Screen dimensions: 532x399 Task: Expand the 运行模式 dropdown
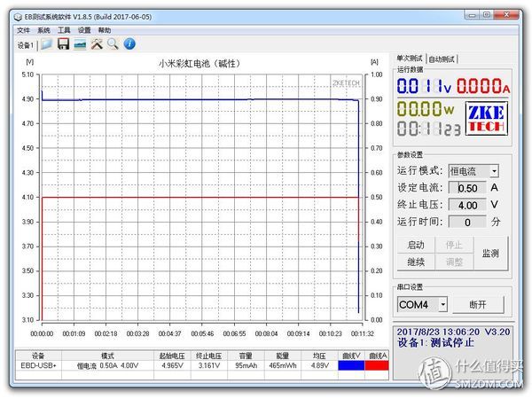(494, 170)
